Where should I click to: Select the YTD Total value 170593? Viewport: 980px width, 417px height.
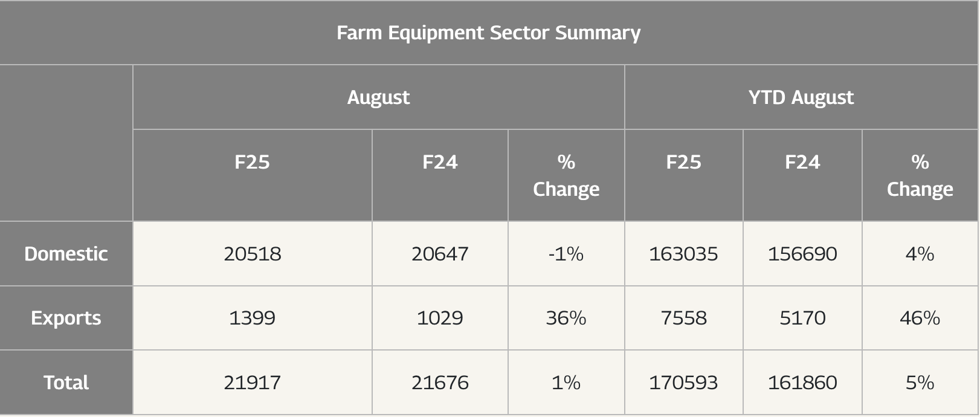683,383
